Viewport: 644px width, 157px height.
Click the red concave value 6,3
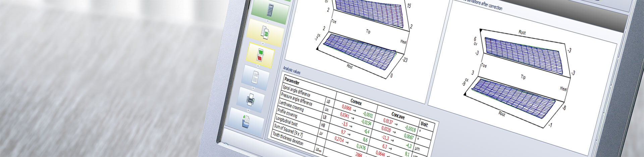(x=384, y=146)
